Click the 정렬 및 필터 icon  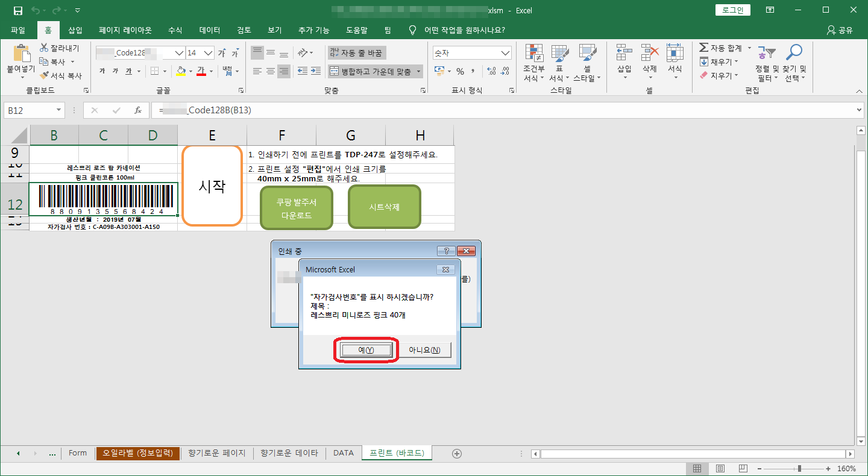point(767,53)
